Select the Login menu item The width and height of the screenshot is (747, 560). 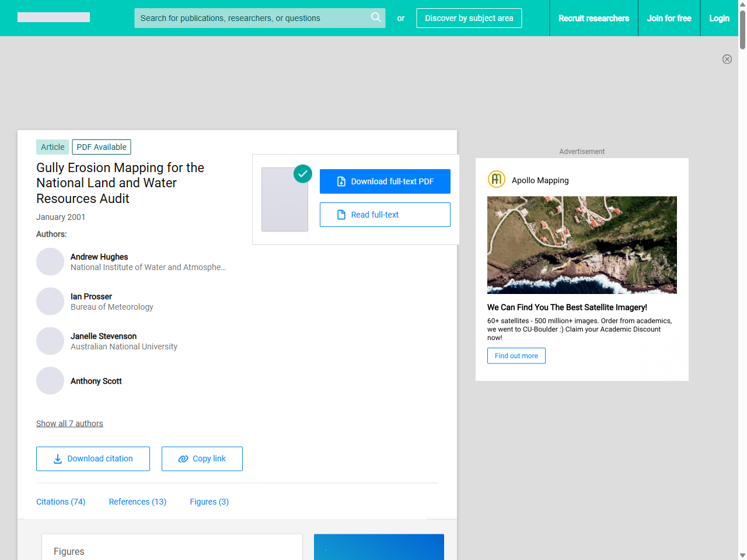719,18
